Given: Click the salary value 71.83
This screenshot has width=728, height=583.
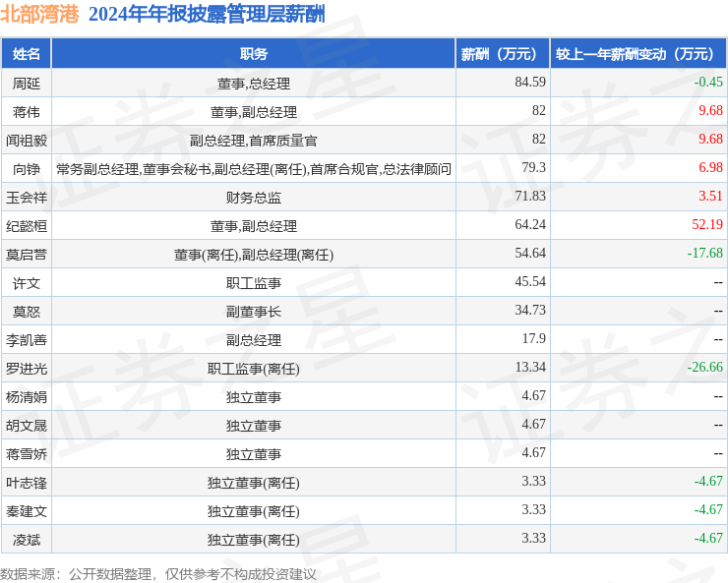Looking at the screenshot, I should 530,197.
